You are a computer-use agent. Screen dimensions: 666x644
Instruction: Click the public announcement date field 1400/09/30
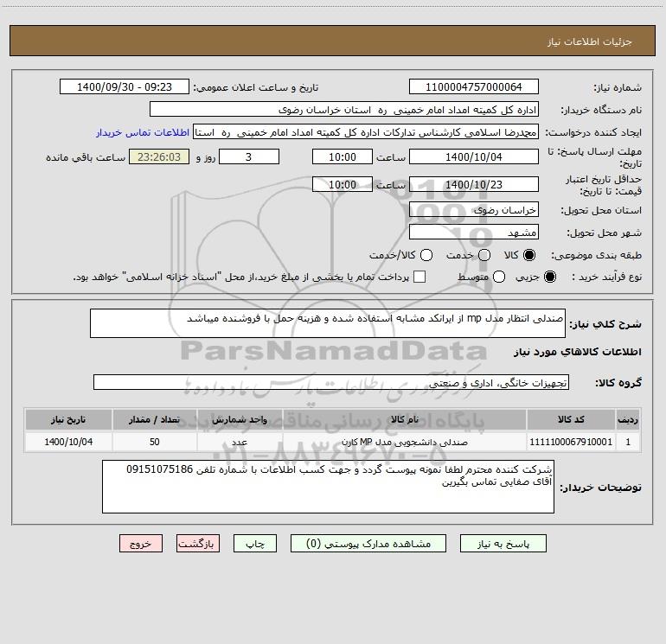click(x=125, y=87)
